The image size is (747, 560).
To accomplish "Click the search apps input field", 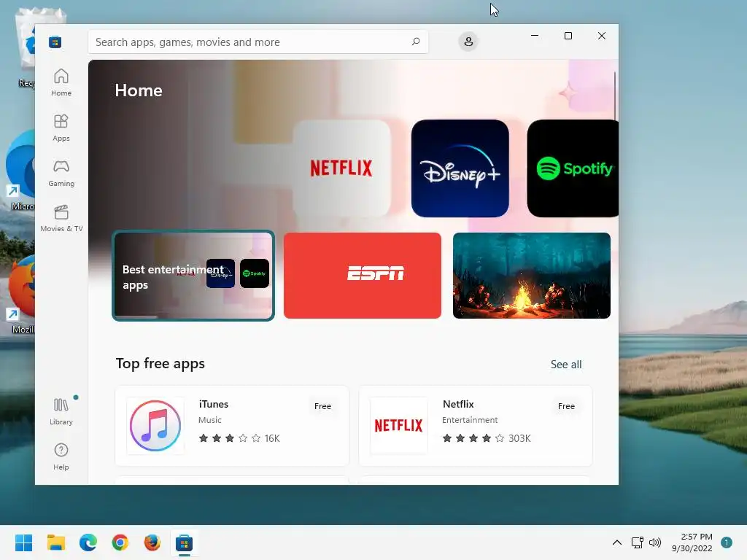I will [258, 42].
